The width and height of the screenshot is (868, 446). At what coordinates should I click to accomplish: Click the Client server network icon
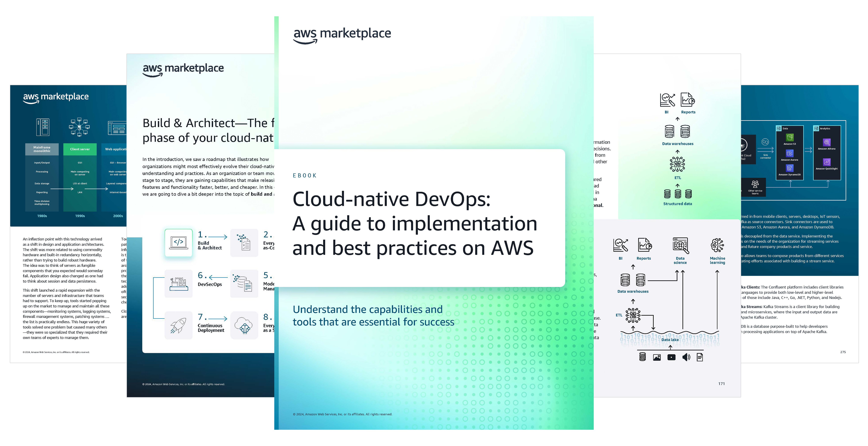tap(80, 127)
